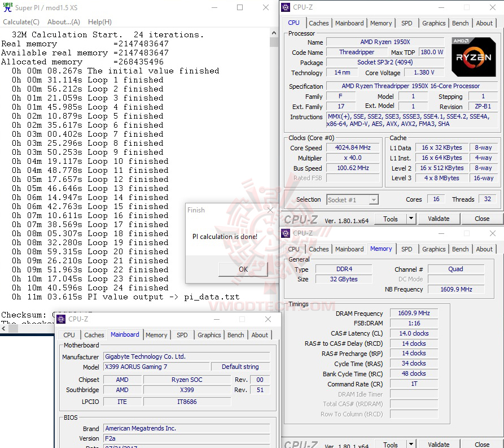Click Gigabyte Technology Co. Ltd. manufacturer field

coord(186,356)
